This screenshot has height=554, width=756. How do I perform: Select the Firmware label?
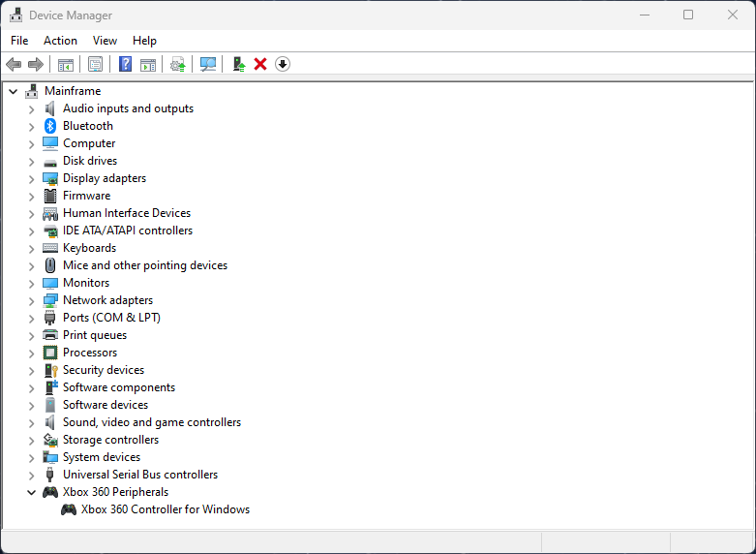point(87,196)
